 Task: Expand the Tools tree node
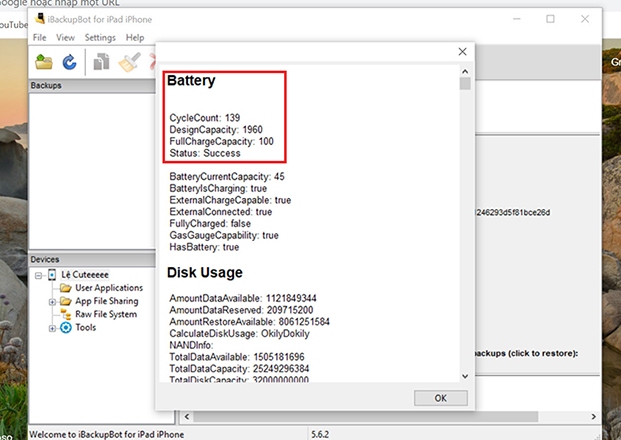[52, 327]
